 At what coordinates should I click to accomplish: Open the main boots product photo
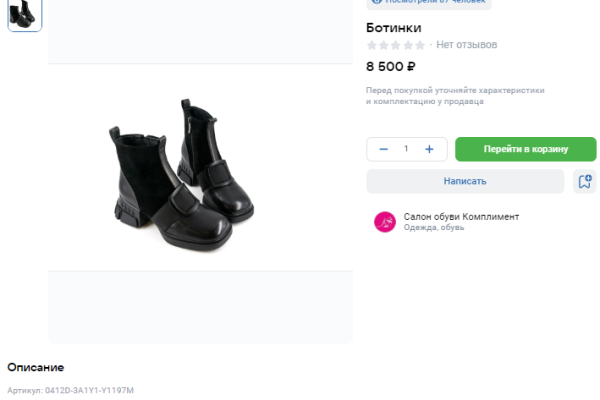coord(182,173)
